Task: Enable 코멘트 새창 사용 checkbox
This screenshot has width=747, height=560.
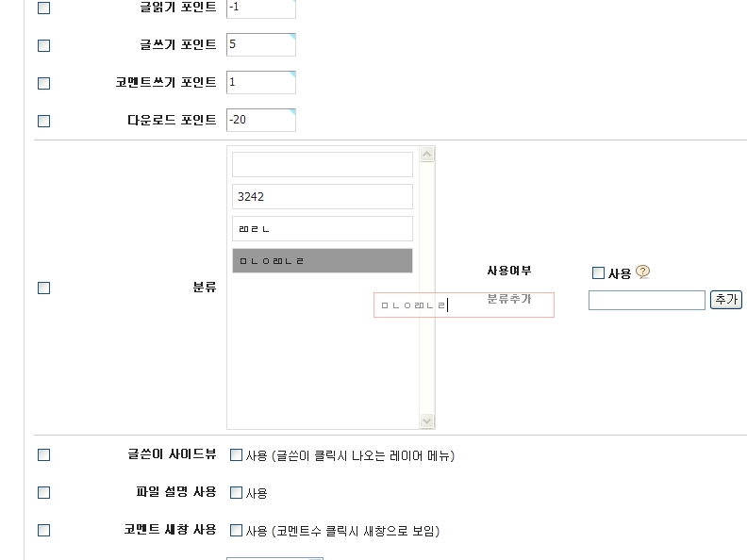Action: click(237, 531)
